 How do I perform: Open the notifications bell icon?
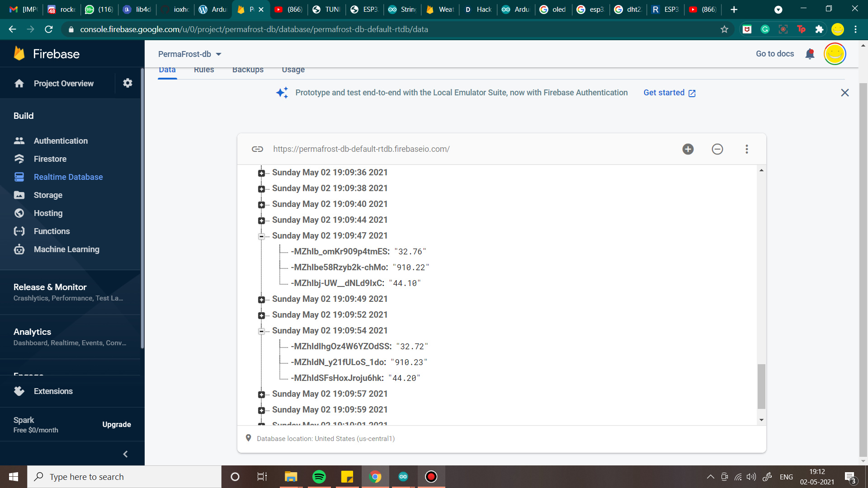(x=810, y=54)
